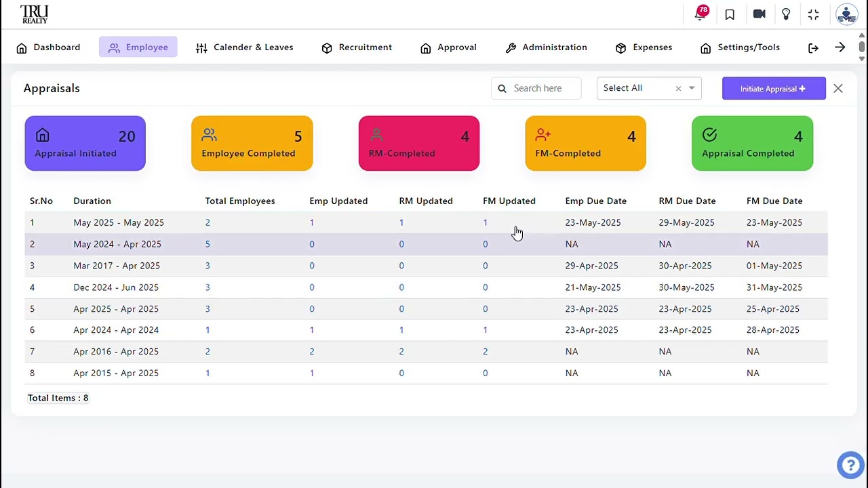The height and width of the screenshot is (488, 868).
Task: Clear the Select All filter with x
Action: [x=678, y=88]
